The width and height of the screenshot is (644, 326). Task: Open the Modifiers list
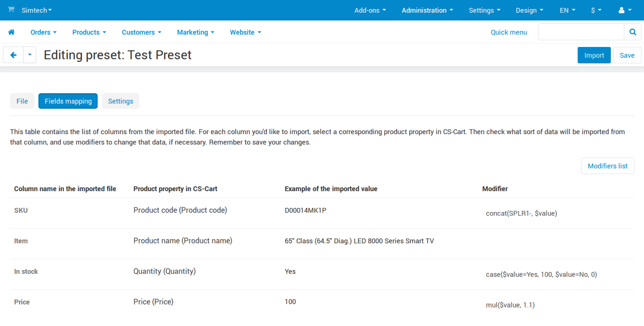pyautogui.click(x=607, y=166)
